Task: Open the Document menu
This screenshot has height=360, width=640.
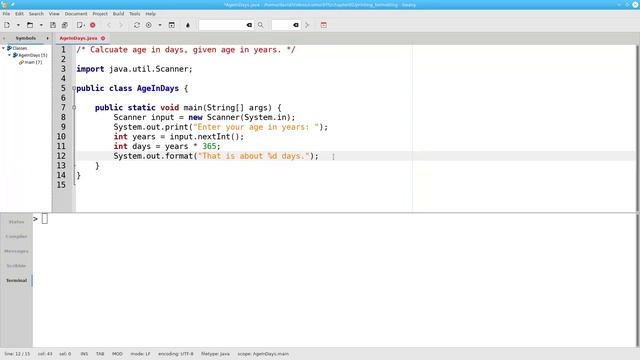Action: coord(76,14)
